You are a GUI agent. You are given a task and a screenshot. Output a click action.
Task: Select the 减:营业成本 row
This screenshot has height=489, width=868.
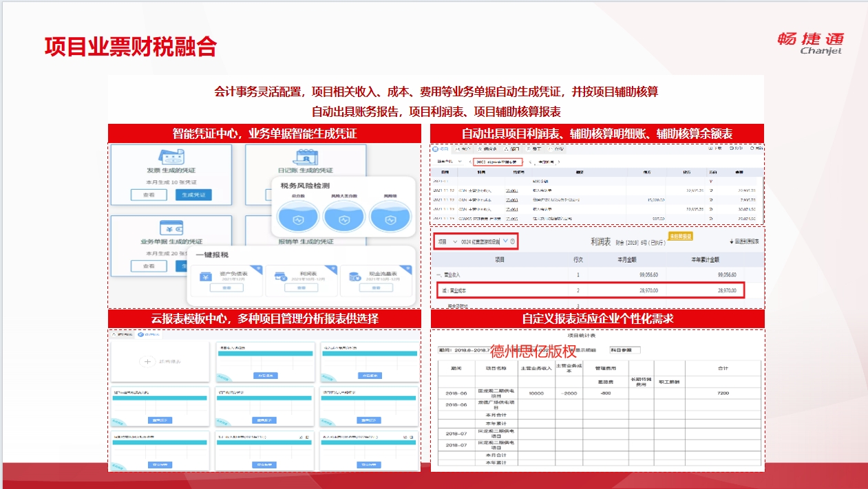(590, 290)
